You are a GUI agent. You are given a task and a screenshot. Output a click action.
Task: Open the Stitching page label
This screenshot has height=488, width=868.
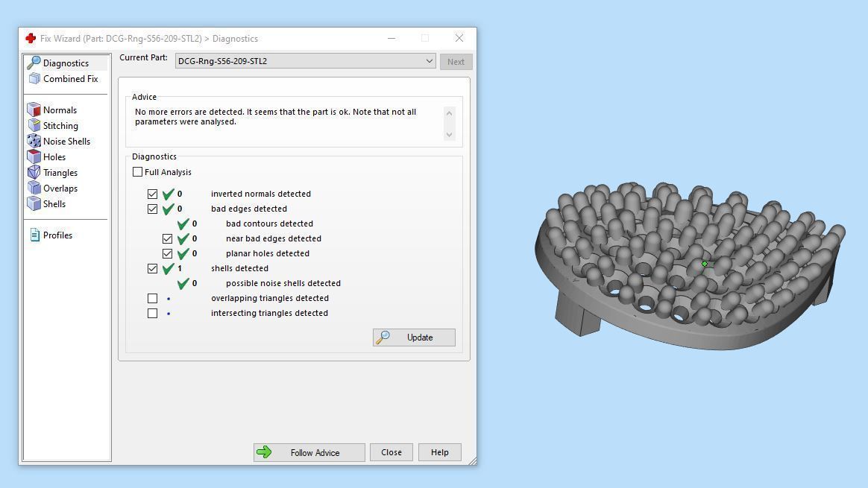tap(60, 126)
